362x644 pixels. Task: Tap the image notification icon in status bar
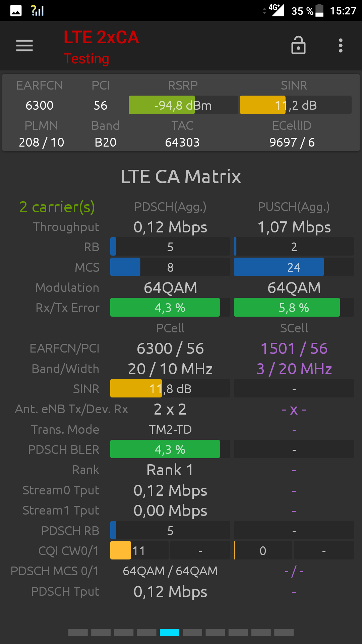tap(16, 11)
